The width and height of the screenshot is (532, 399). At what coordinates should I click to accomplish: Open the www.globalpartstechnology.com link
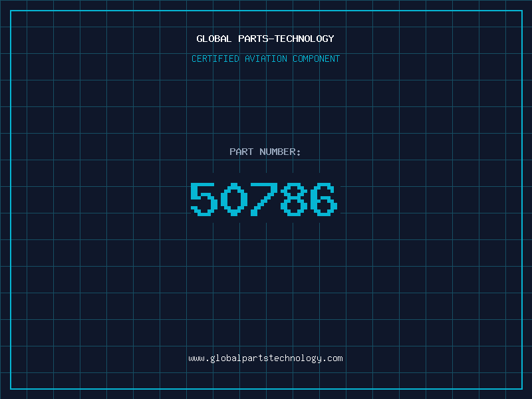[265, 358]
